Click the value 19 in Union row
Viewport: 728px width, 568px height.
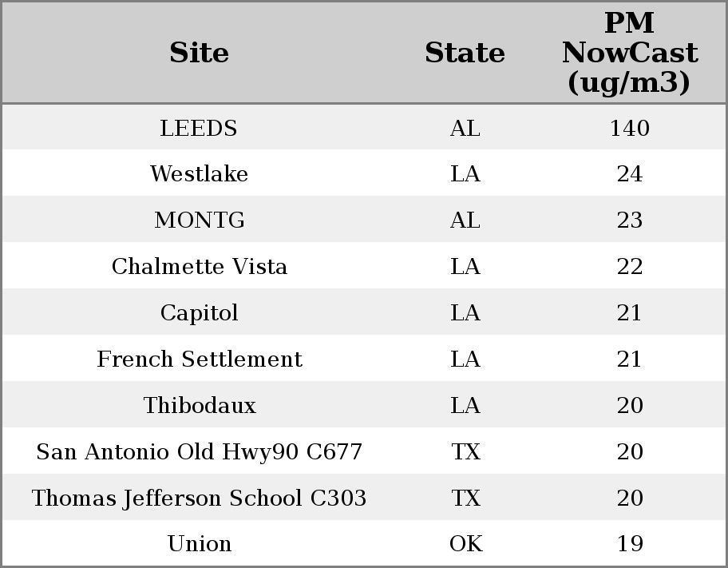630,543
